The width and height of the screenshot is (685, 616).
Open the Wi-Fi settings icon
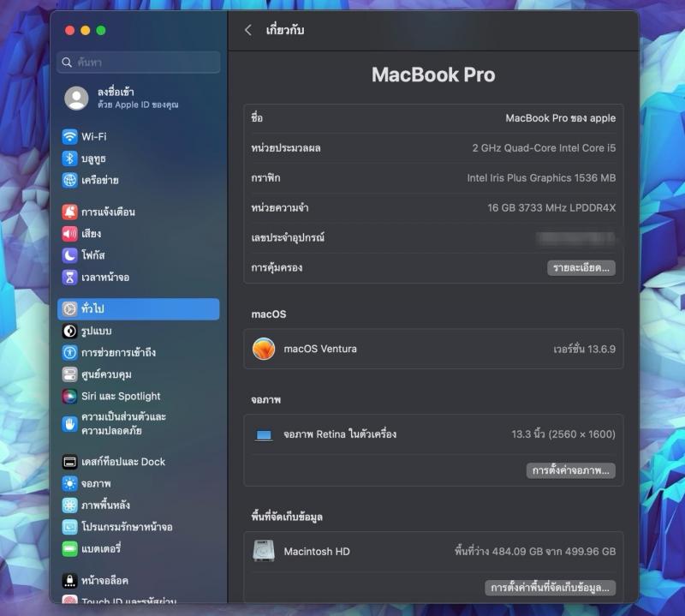pos(70,136)
